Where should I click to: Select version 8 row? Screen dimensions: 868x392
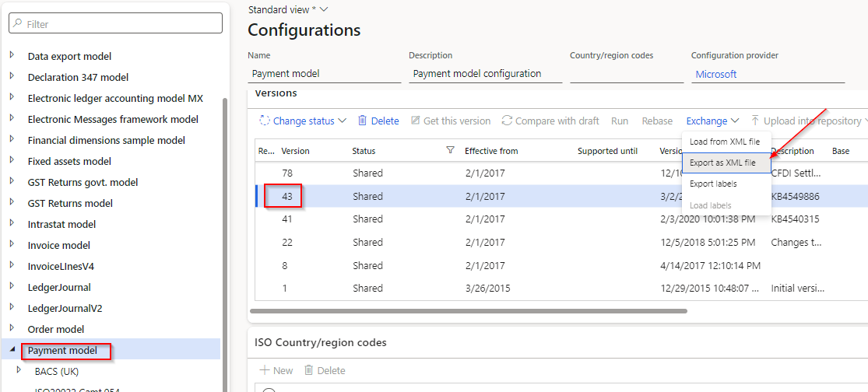(561, 265)
